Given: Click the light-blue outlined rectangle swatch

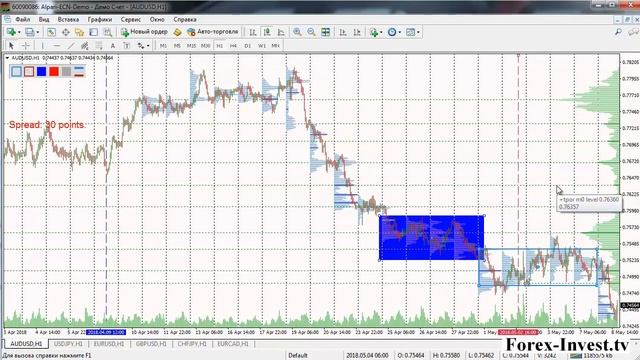Looking at the screenshot, I should [x=16, y=71].
